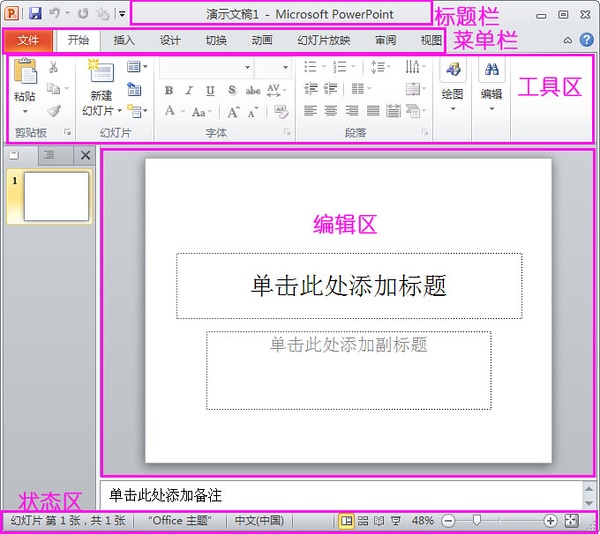600x534 pixels.
Task: Center the text
Action: [331, 111]
